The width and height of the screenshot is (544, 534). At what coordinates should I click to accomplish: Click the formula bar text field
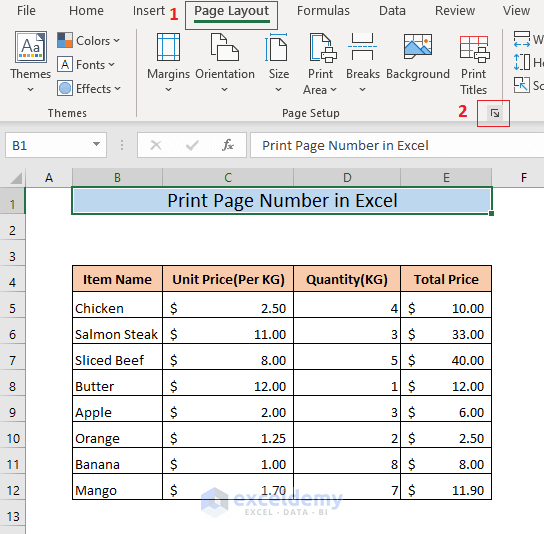(x=397, y=145)
